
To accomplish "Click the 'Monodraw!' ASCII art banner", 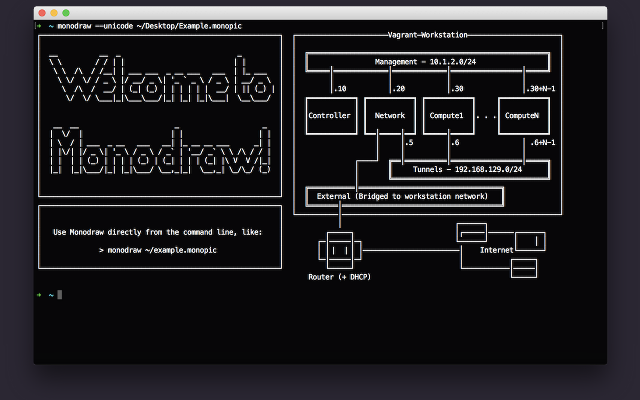I will pos(160,150).
